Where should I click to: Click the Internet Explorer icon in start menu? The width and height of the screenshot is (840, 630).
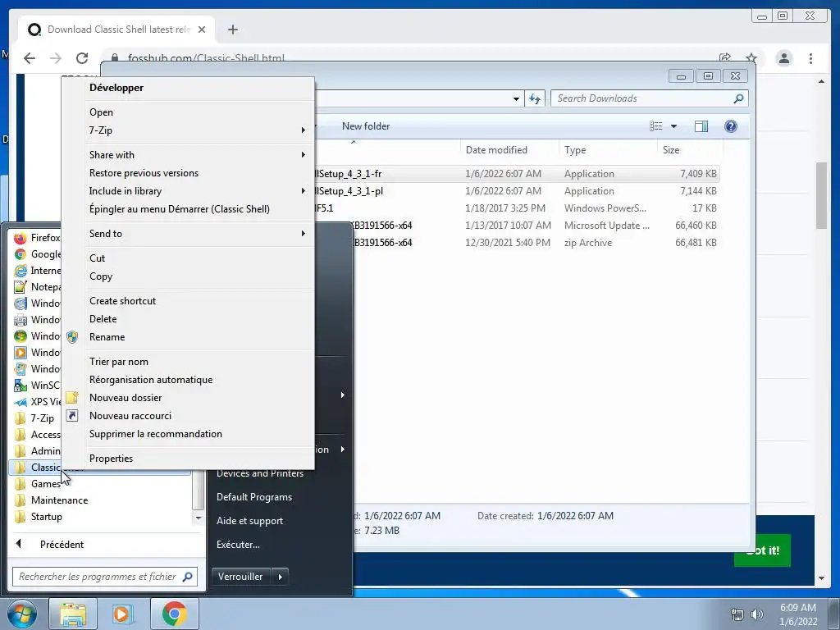(x=21, y=271)
